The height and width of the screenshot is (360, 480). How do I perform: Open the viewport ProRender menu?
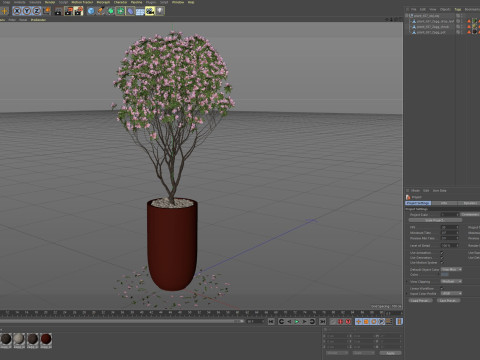pos(38,20)
